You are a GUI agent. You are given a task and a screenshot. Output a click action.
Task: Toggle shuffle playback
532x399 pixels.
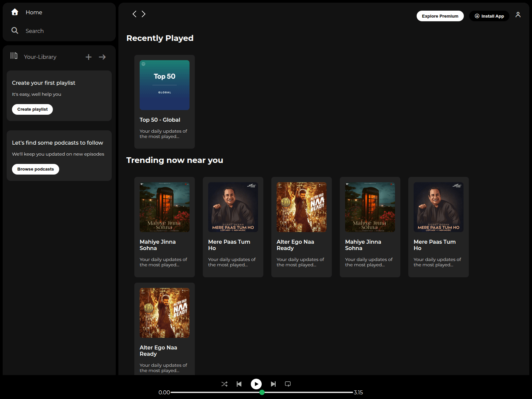pos(224,384)
